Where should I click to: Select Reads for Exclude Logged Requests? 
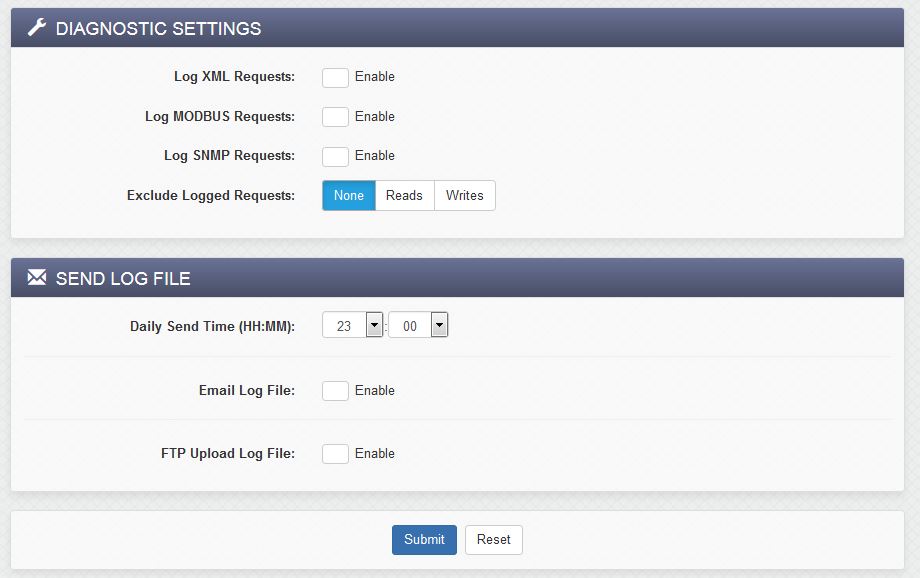pyautogui.click(x=404, y=195)
